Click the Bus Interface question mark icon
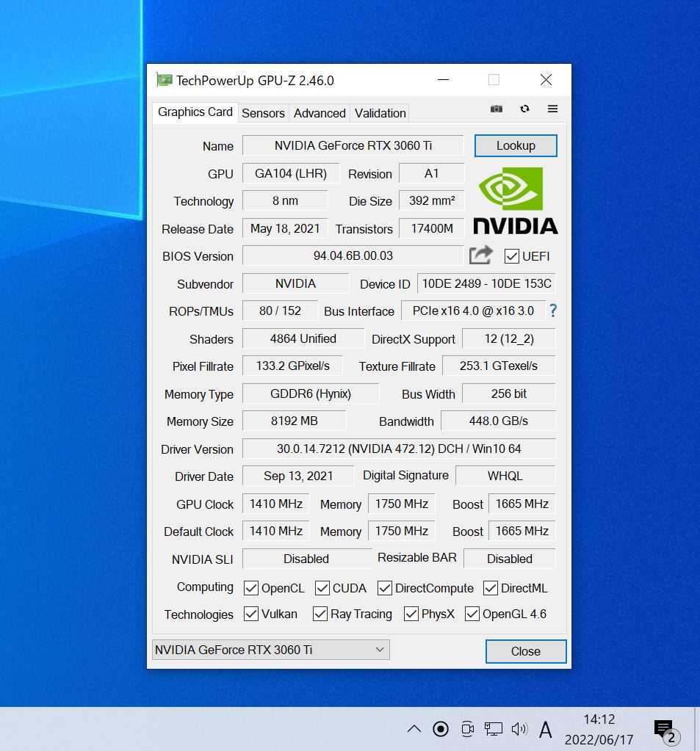Viewport: 700px width, 751px height. [x=553, y=311]
